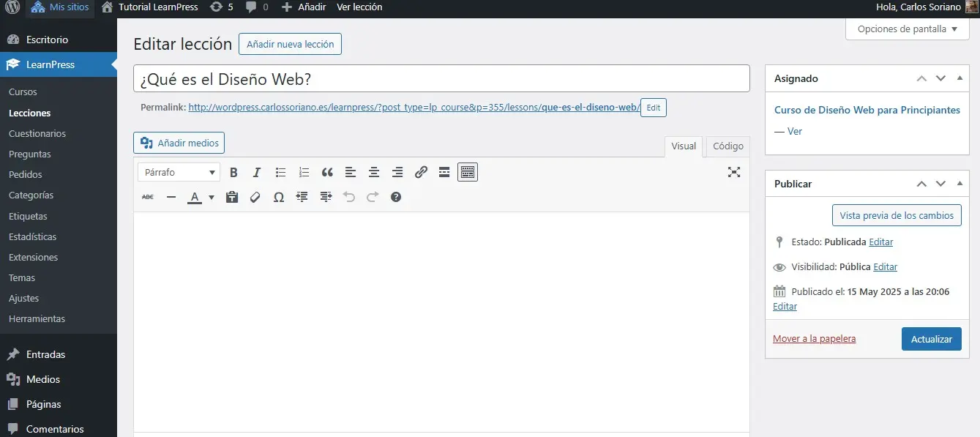
Task: Insert a numbered list
Action: point(304,173)
